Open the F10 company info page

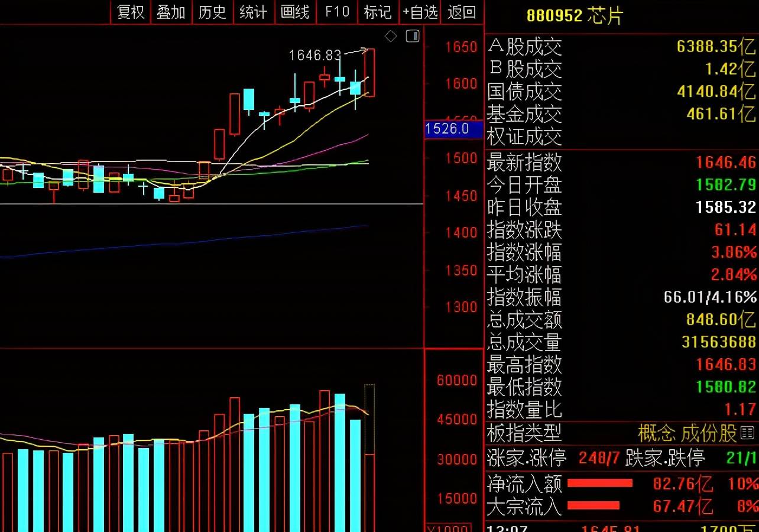(337, 12)
